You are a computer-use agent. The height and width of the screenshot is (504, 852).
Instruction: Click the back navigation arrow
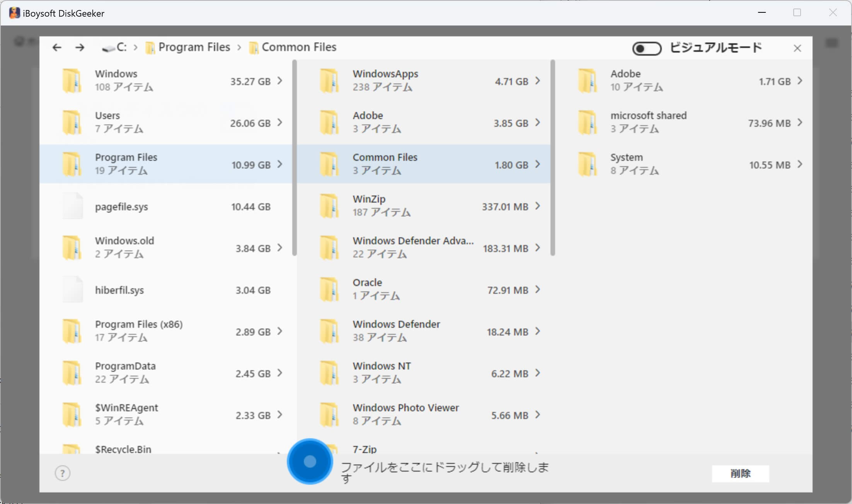click(x=57, y=48)
